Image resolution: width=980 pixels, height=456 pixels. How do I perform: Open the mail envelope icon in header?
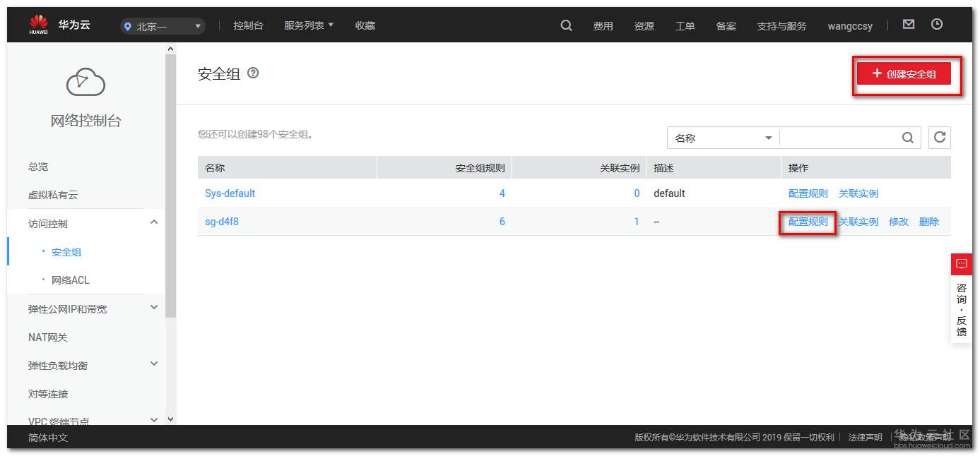[x=909, y=24]
